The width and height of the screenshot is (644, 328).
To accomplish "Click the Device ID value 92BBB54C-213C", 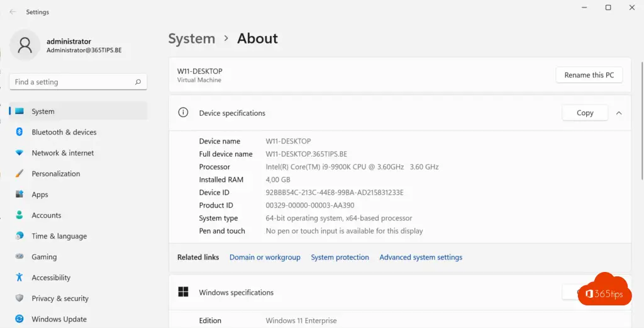I will tap(335, 193).
